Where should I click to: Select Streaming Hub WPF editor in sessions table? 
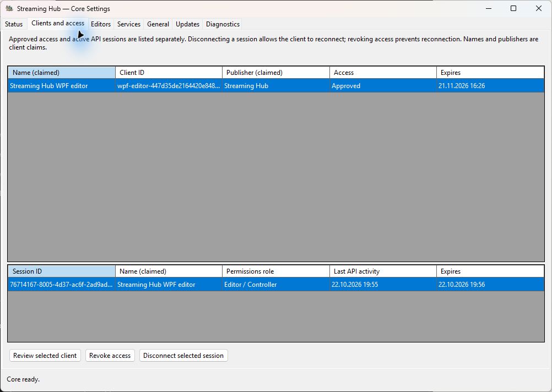tap(169, 284)
